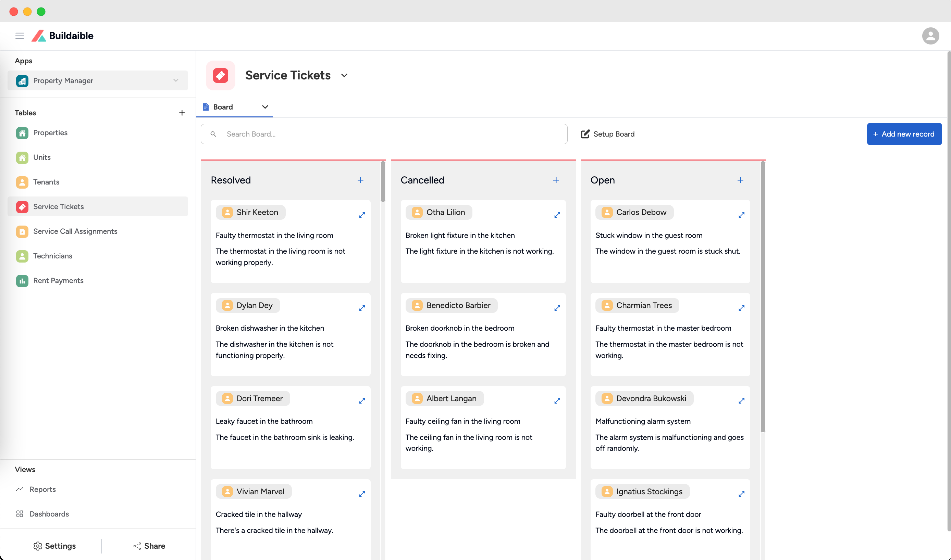Expand Albert Langan ticket card
Image resolution: width=951 pixels, height=560 pixels.
point(557,401)
